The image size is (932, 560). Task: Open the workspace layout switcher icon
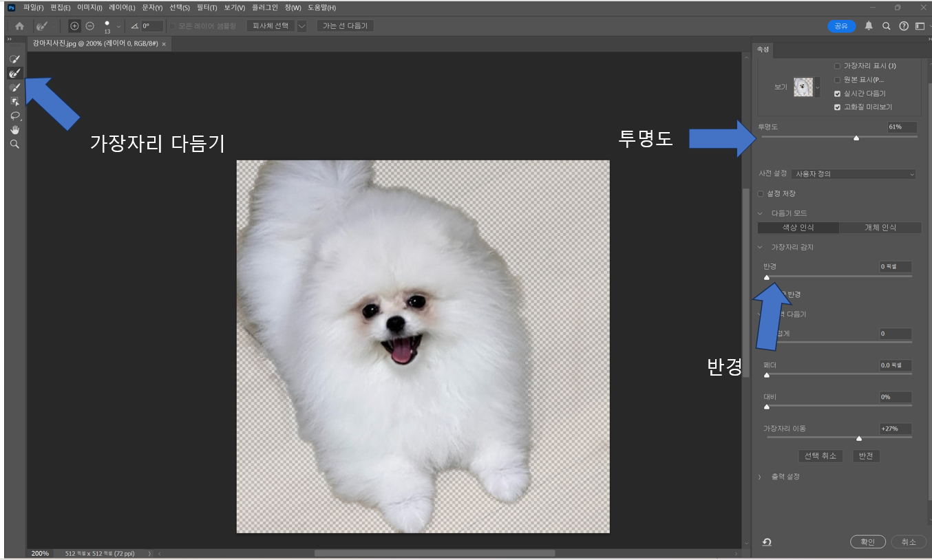[x=920, y=26]
